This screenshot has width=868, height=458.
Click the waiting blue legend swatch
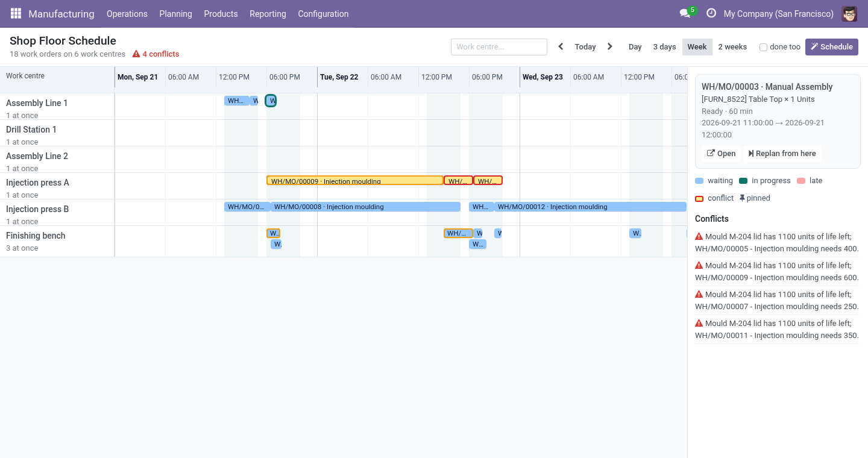tap(699, 181)
